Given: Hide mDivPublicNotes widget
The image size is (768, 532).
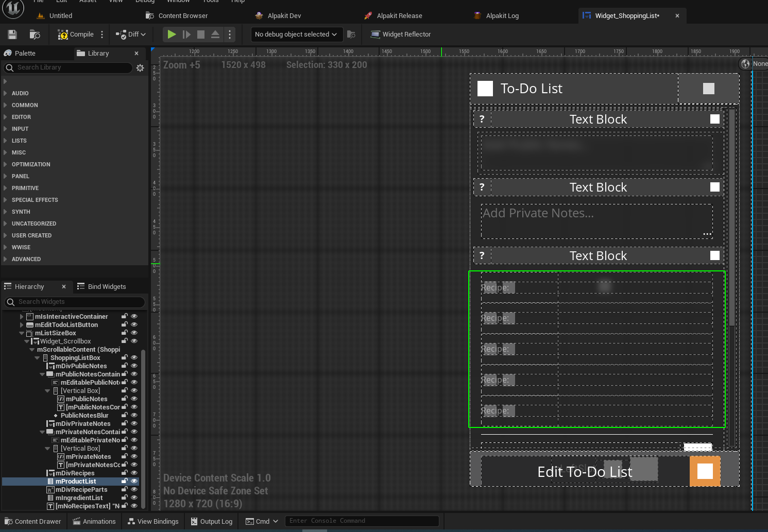Looking at the screenshot, I should pos(134,366).
